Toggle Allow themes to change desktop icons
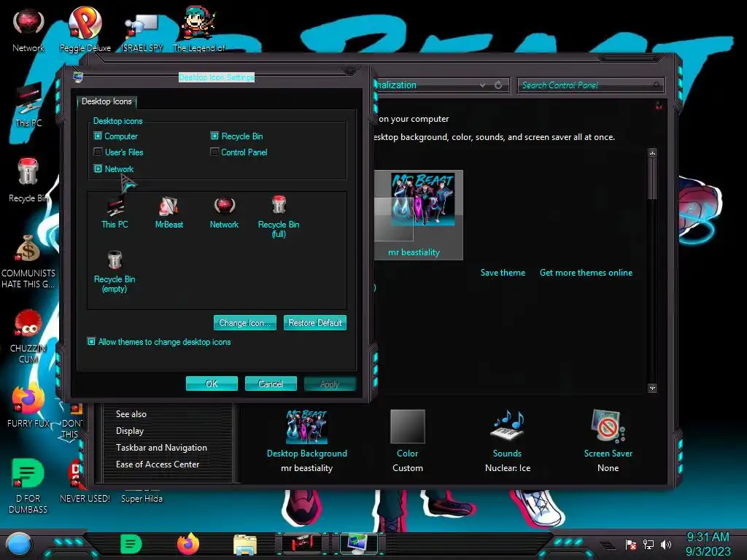This screenshot has width=747, height=560. click(x=91, y=342)
